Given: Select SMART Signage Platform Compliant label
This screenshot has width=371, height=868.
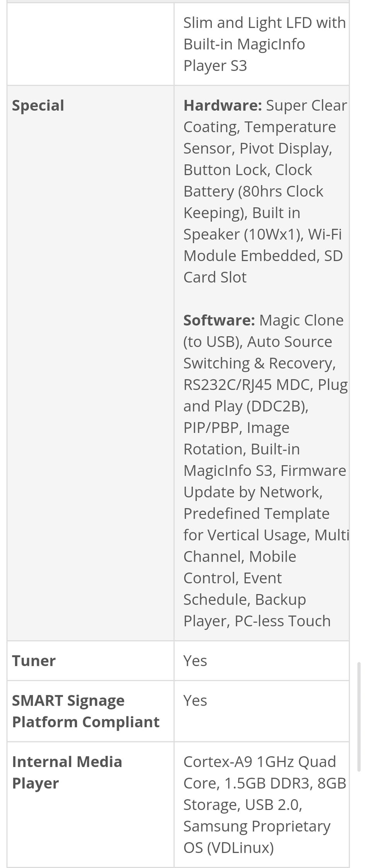Looking at the screenshot, I should [x=86, y=711].
